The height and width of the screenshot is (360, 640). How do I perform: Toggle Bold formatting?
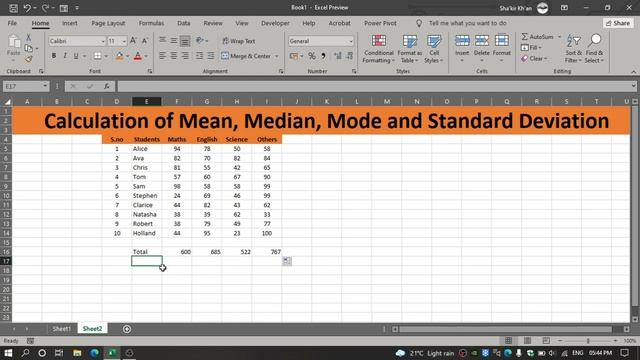pyautogui.click(x=53, y=56)
